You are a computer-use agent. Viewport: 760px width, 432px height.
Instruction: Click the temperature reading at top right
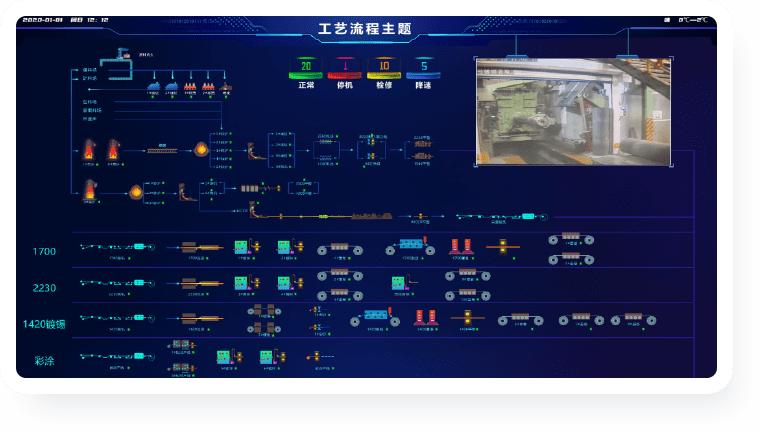click(693, 20)
